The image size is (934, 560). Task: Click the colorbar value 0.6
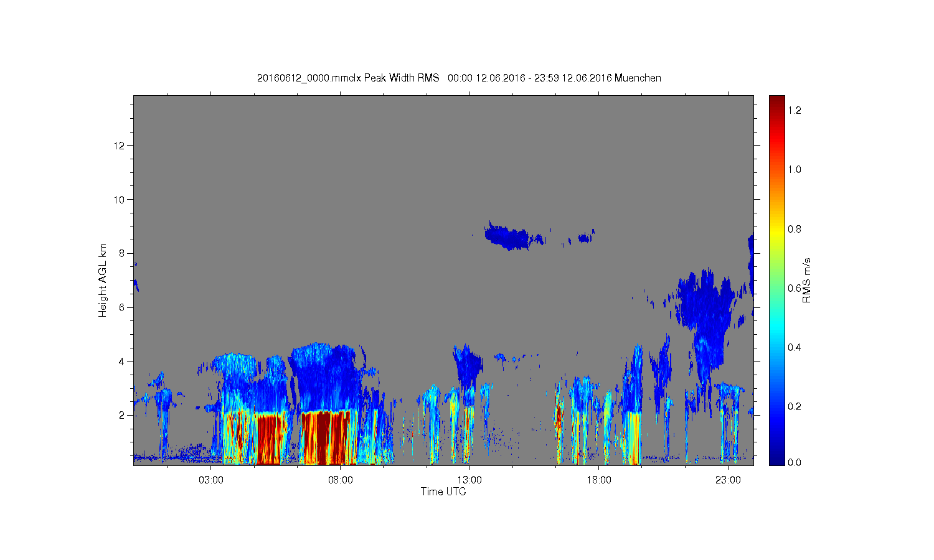coord(795,288)
